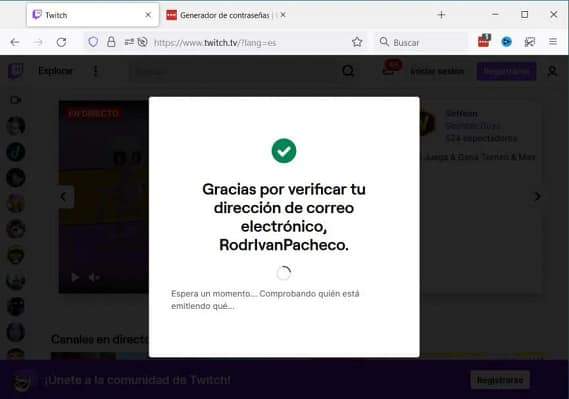This screenshot has width=569, height=399.
Task: Open the three-dot more menu on Twitch
Action: coord(95,71)
